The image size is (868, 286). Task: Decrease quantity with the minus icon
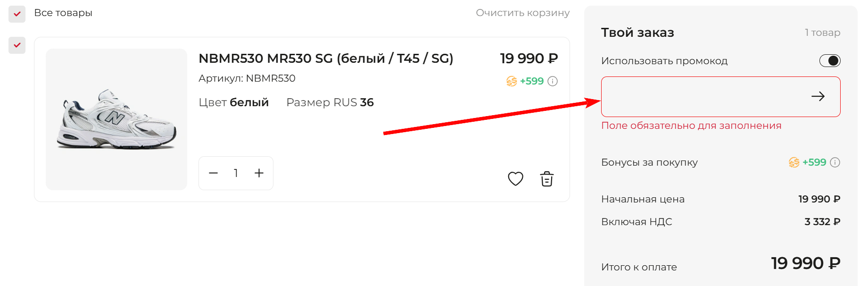point(213,173)
